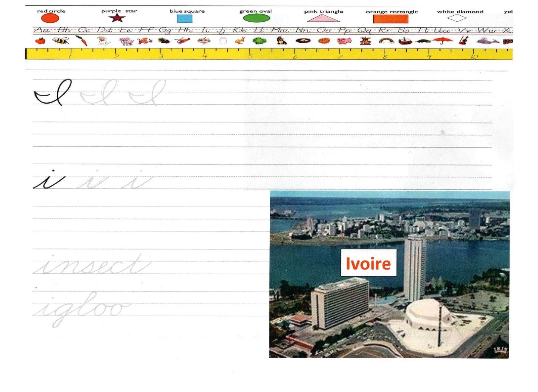
Task: Click the 'Dd' letter pair
Action: 104,30
